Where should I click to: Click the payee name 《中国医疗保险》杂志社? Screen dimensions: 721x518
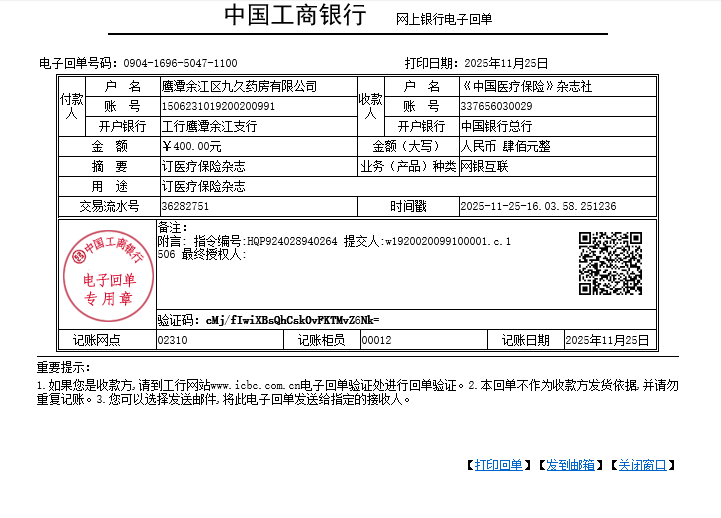526,87
